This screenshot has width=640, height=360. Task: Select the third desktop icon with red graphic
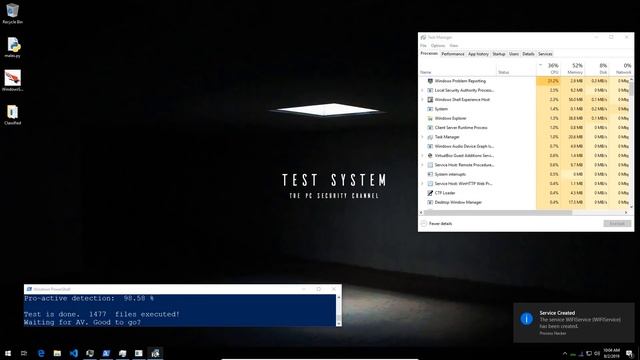coord(13,80)
